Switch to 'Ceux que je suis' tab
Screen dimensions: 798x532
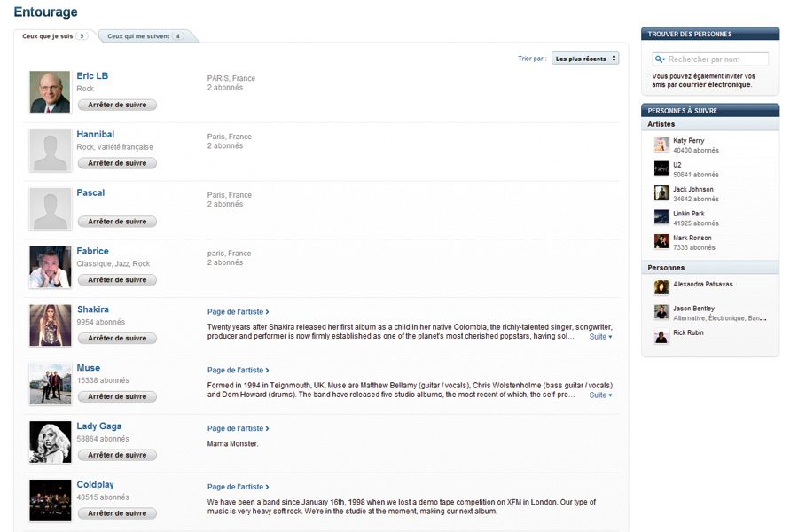click(54, 36)
